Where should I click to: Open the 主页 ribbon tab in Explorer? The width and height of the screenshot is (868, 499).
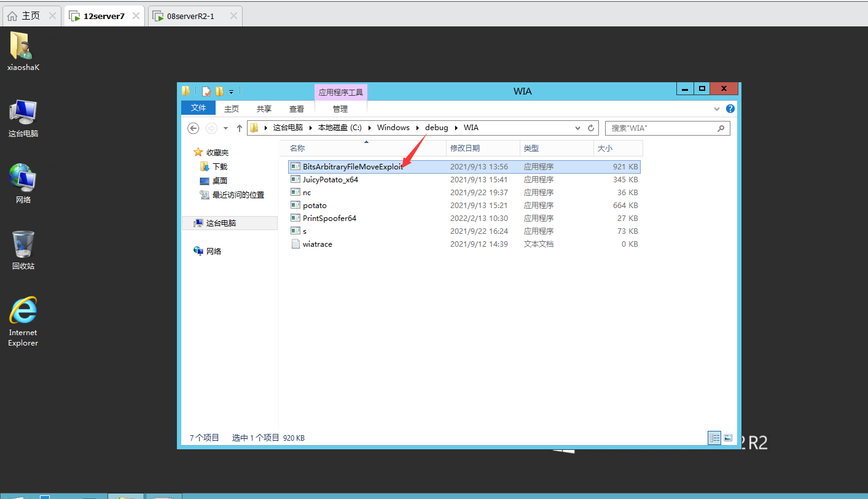[232, 109]
